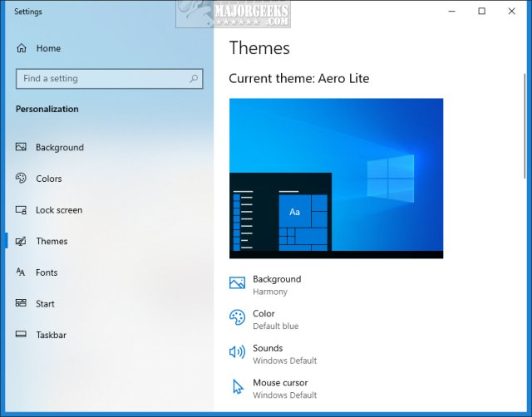This screenshot has height=417, width=532.
Task: Maximize the Settings window
Action: click(x=481, y=11)
